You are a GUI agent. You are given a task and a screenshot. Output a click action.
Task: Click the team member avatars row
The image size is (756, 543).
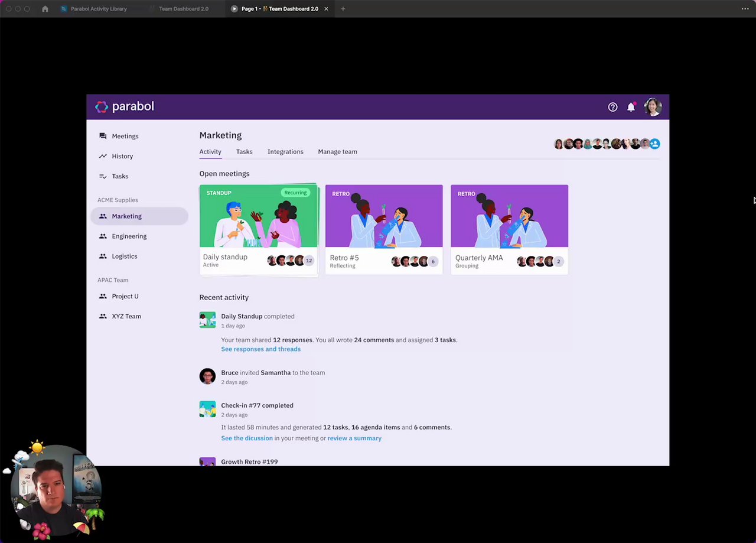[607, 144]
